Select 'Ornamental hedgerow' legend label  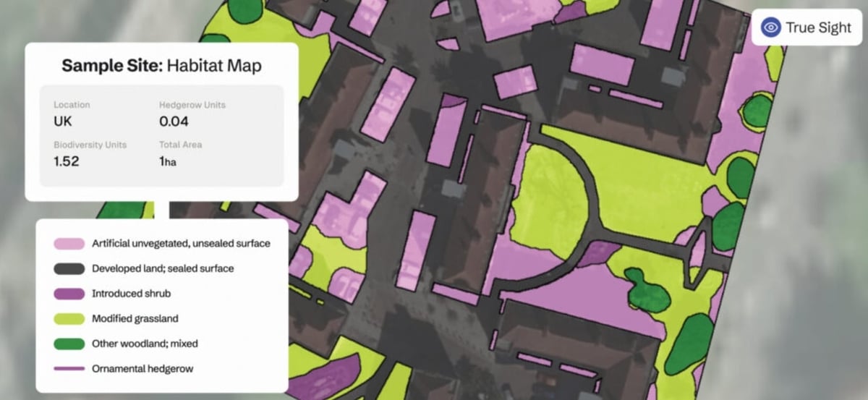142,369
